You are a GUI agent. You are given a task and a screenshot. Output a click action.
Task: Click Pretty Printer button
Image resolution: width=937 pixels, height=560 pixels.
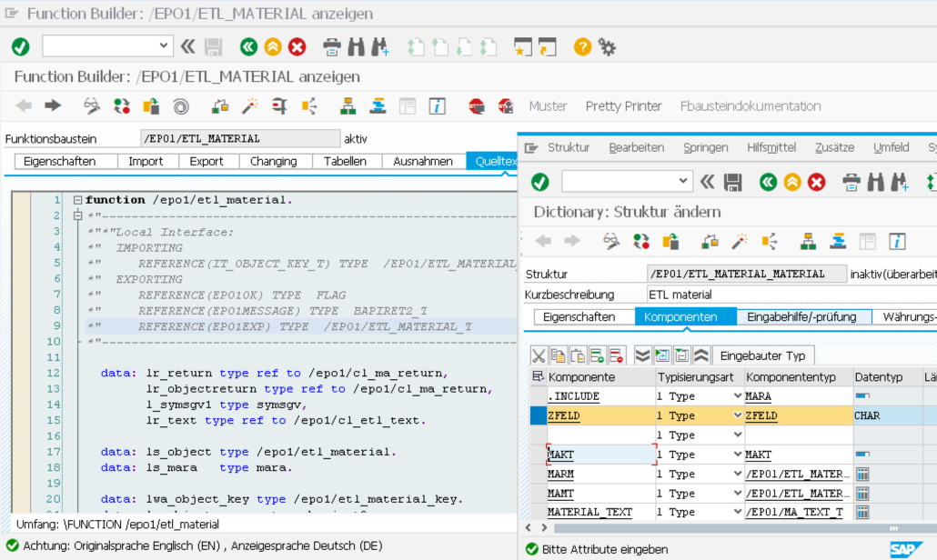coord(623,106)
